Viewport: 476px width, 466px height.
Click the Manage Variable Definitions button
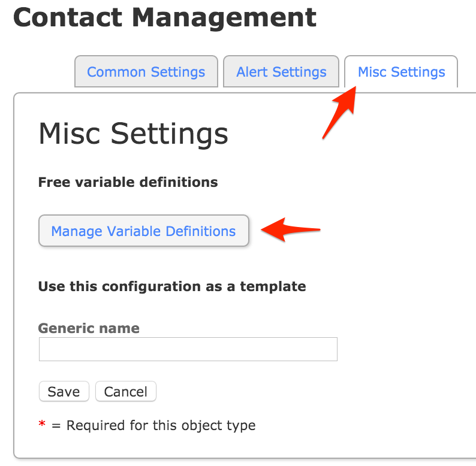pos(143,231)
